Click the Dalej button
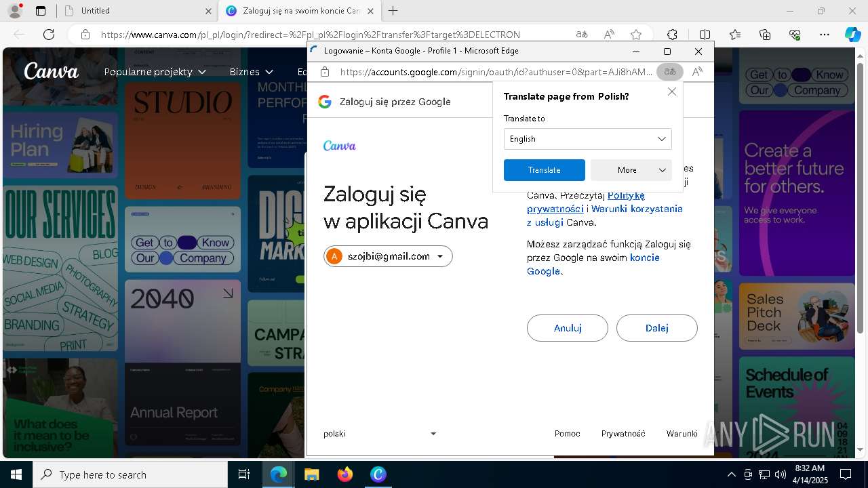The width and height of the screenshot is (868, 488). tap(657, 328)
